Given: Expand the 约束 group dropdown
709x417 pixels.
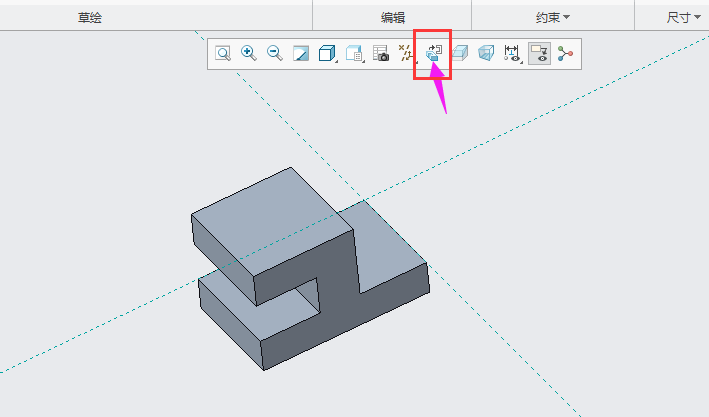Looking at the screenshot, I should [552, 17].
